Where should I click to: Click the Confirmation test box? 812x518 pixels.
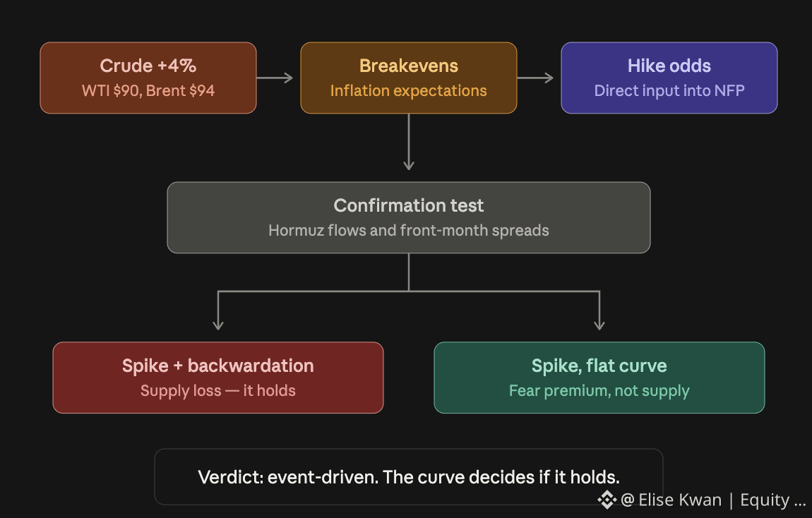click(409, 217)
